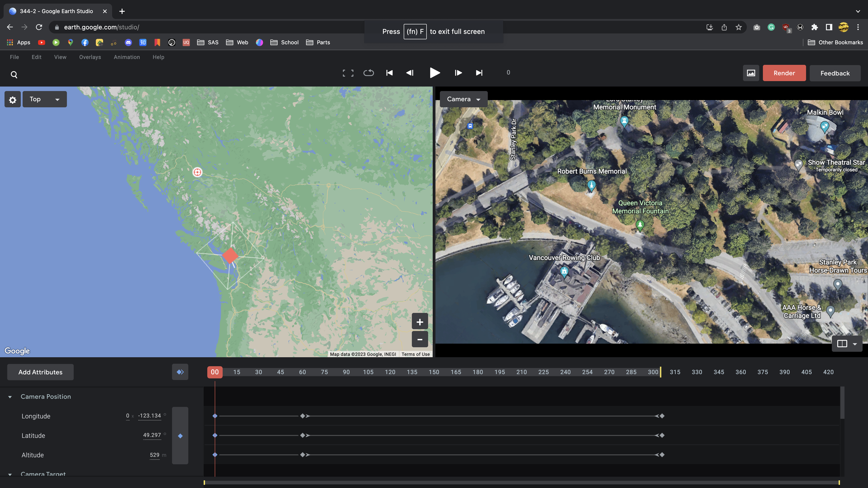Viewport: 868px width, 488px height.
Task: Step back one frame
Action: coord(410,73)
